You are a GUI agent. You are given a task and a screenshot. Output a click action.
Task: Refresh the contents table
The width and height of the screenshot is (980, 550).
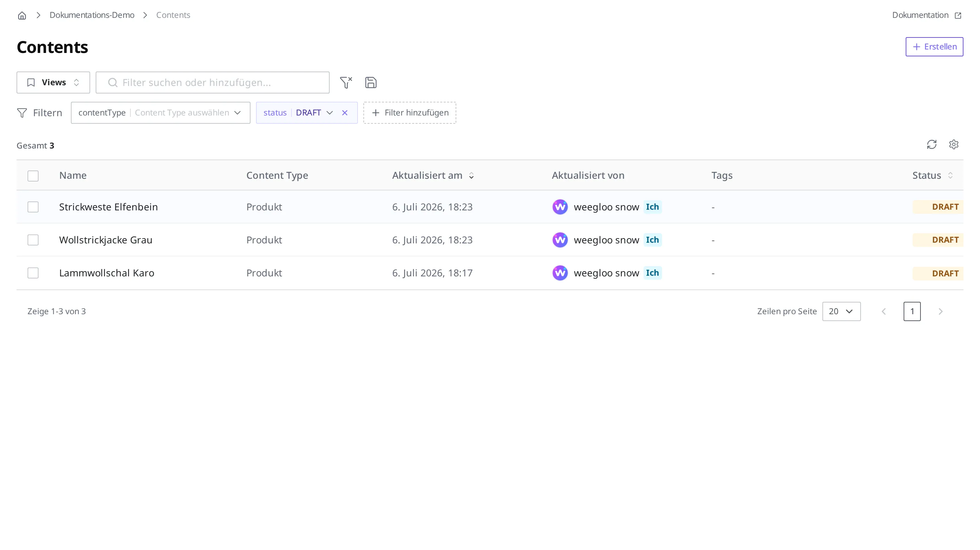(931, 144)
